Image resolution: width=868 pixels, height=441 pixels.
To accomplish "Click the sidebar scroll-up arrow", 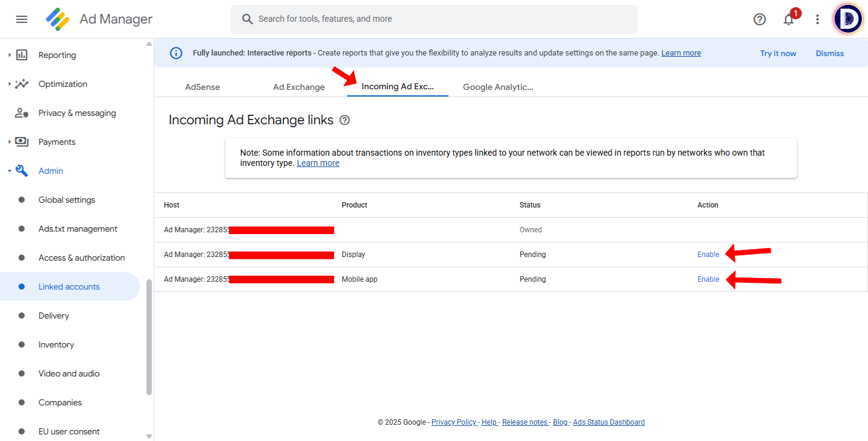I will point(149,43).
